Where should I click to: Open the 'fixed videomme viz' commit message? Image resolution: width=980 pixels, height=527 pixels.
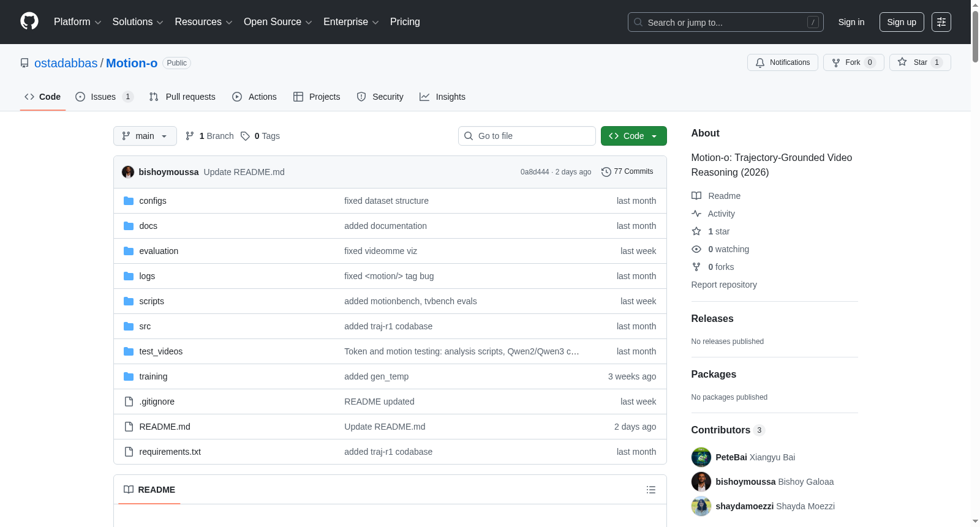(x=380, y=251)
